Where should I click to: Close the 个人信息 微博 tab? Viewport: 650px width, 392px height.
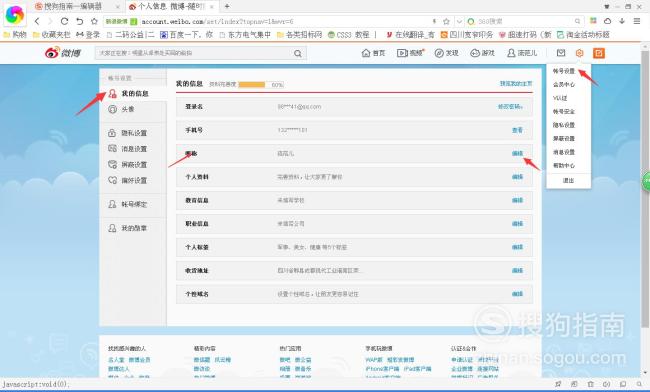[212, 7]
